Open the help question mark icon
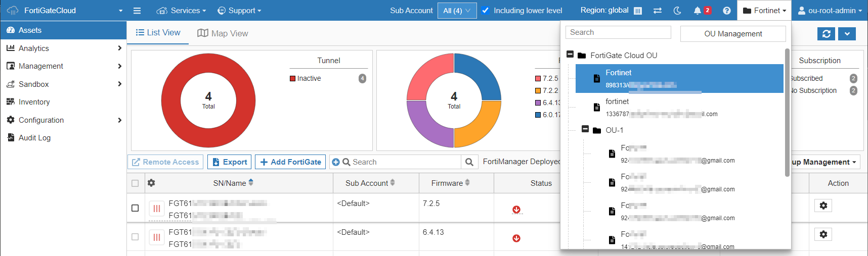This screenshot has height=256, width=868. (x=726, y=11)
